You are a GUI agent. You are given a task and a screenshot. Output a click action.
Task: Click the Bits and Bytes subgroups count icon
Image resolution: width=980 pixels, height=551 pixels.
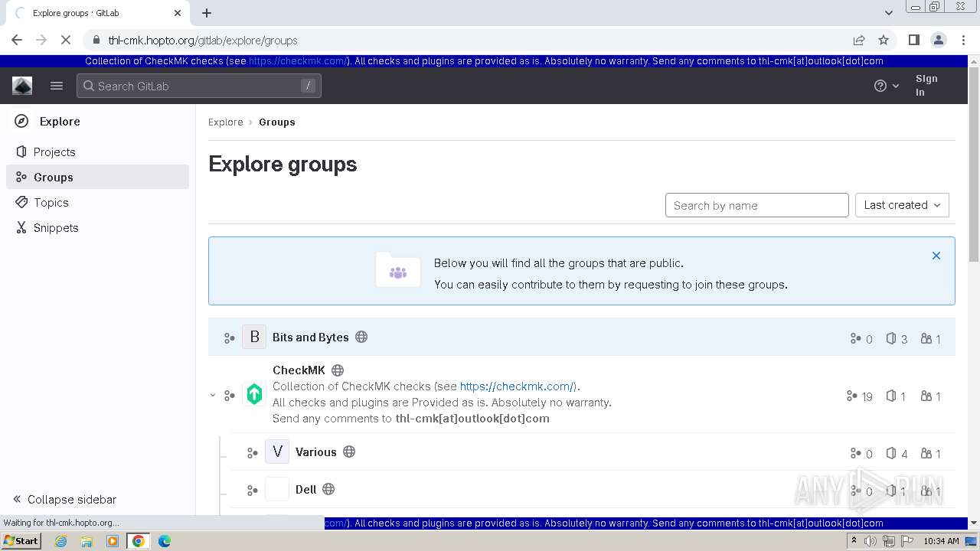856,338
